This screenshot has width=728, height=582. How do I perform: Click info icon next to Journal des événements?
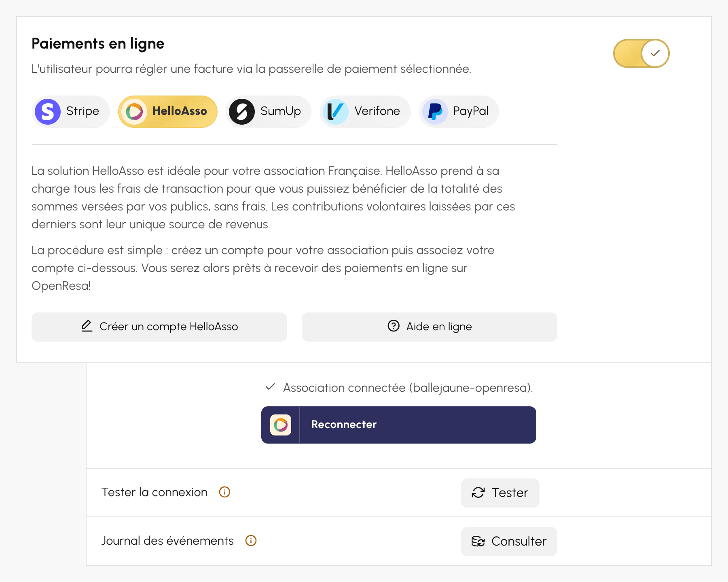(251, 541)
